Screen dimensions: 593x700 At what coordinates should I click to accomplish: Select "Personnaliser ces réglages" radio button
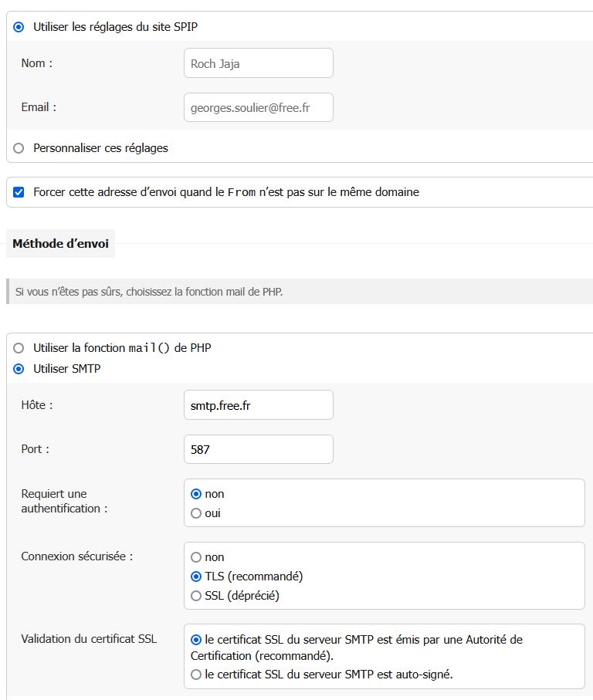(x=19, y=148)
